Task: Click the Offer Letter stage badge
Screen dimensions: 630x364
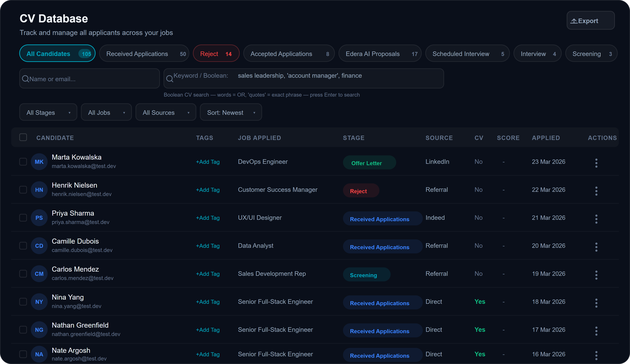Action: point(369,163)
